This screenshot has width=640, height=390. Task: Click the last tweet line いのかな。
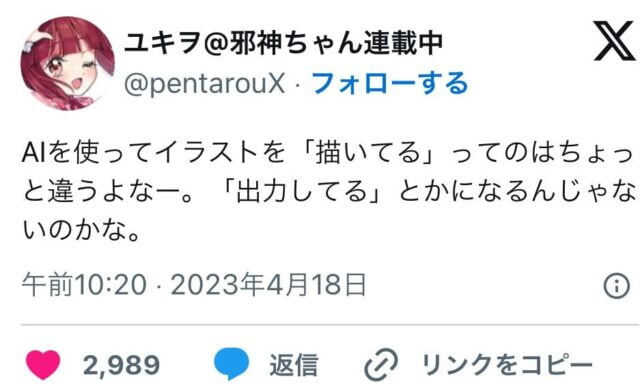tap(82, 230)
